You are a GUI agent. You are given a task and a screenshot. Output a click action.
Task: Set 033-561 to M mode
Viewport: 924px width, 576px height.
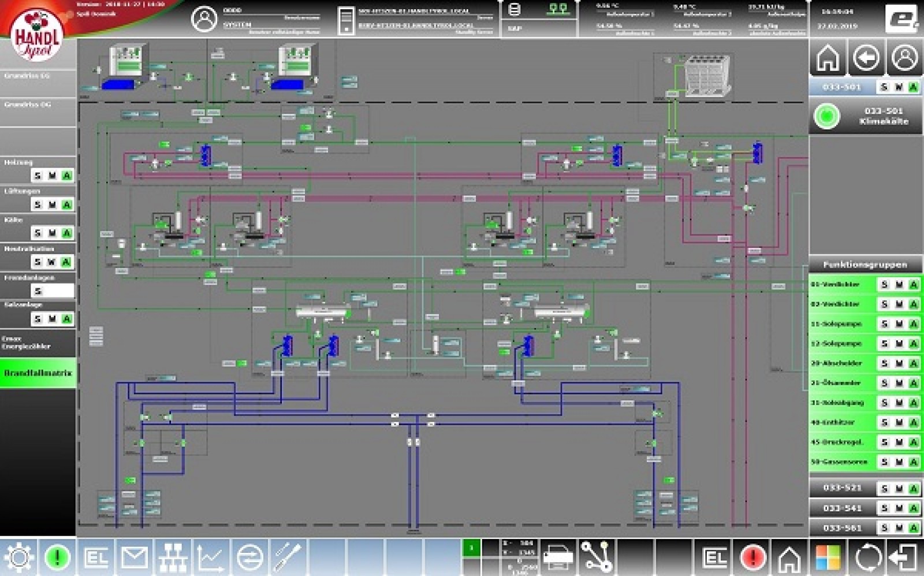(x=899, y=528)
